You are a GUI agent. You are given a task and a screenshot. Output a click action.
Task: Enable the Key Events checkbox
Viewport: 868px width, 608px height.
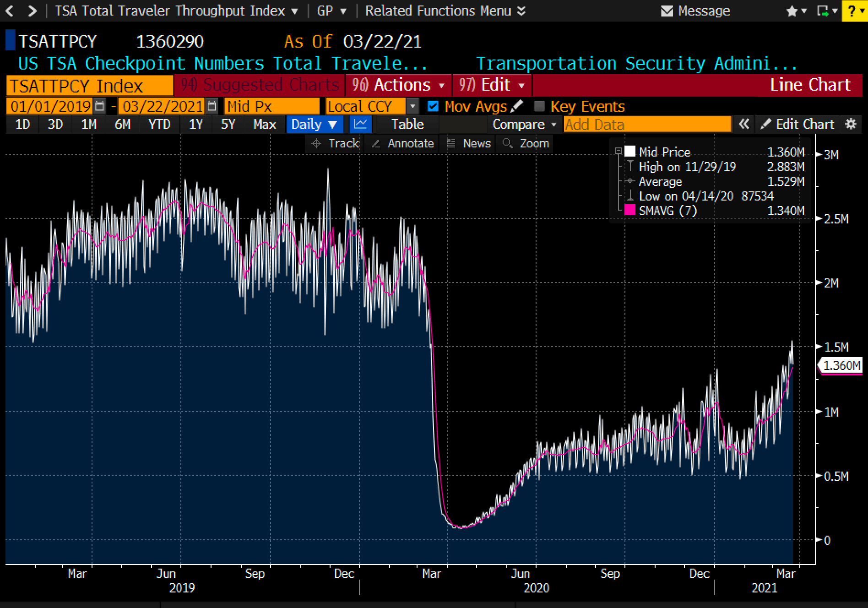point(539,106)
